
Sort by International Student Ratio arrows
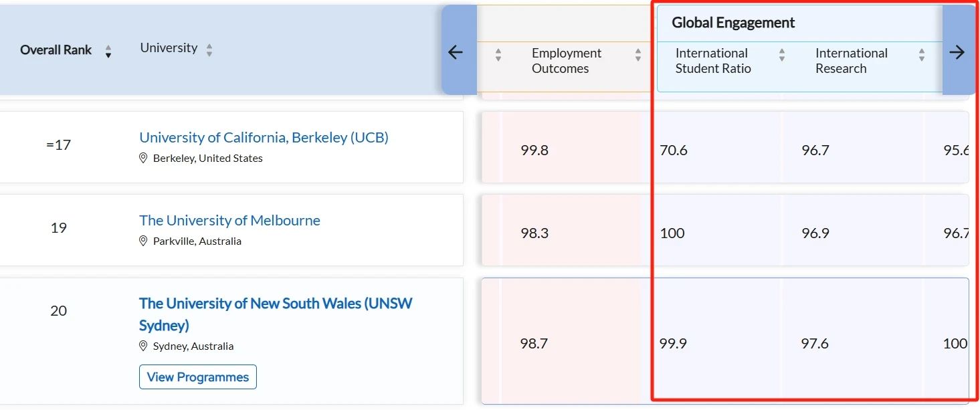pyautogui.click(x=781, y=55)
